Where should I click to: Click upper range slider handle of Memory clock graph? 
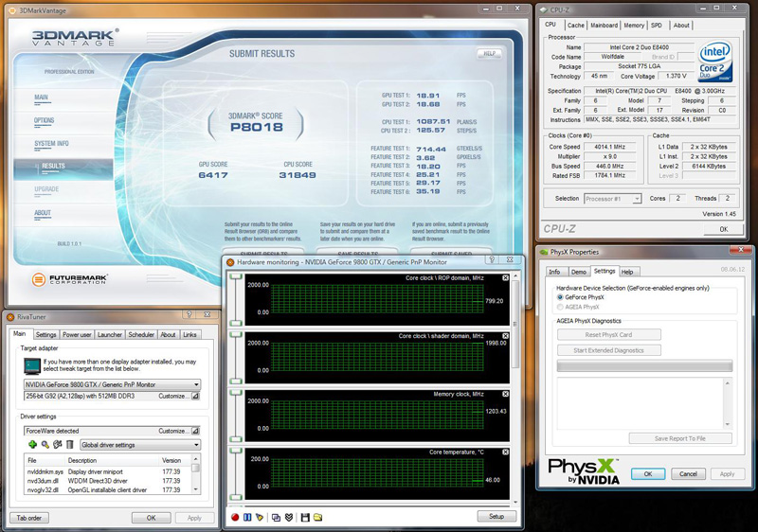point(235,392)
